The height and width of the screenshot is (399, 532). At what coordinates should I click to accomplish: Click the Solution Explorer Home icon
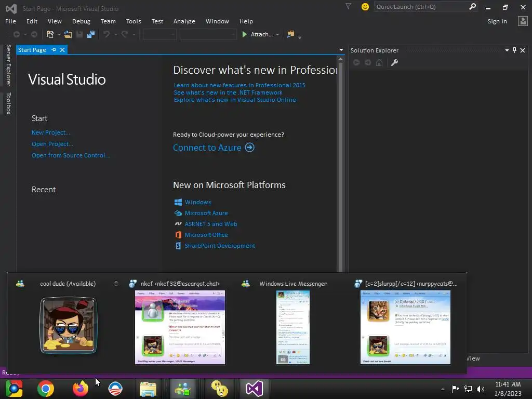coord(379,62)
